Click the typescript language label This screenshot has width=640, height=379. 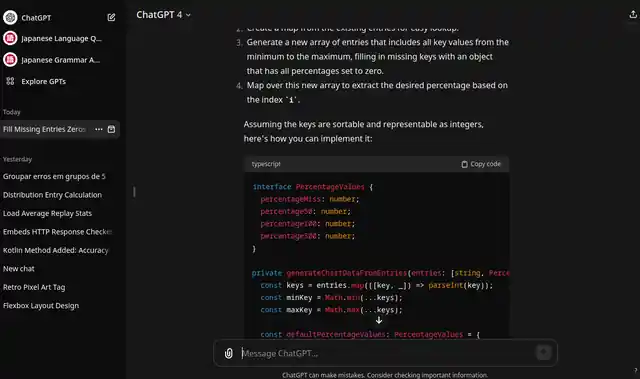tap(266, 164)
